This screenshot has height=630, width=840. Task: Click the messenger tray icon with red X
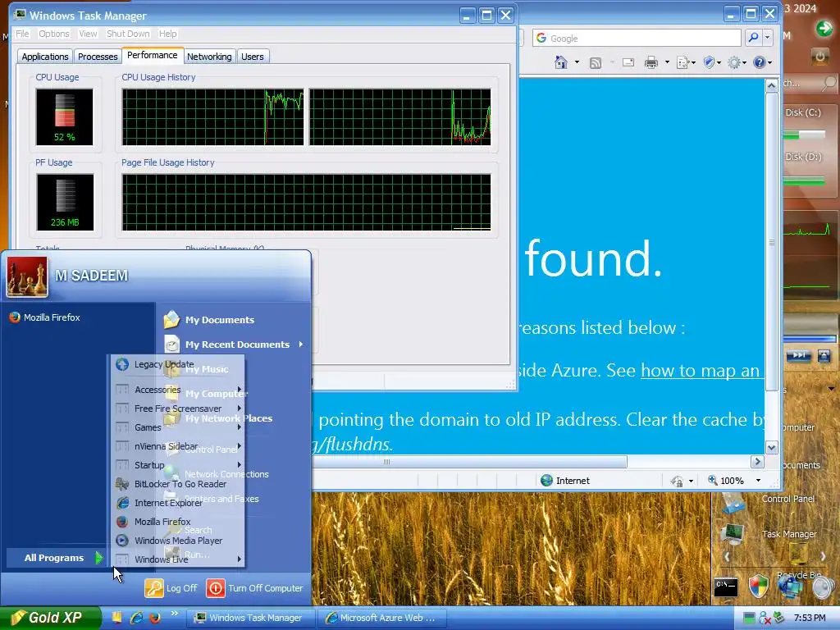765,619
